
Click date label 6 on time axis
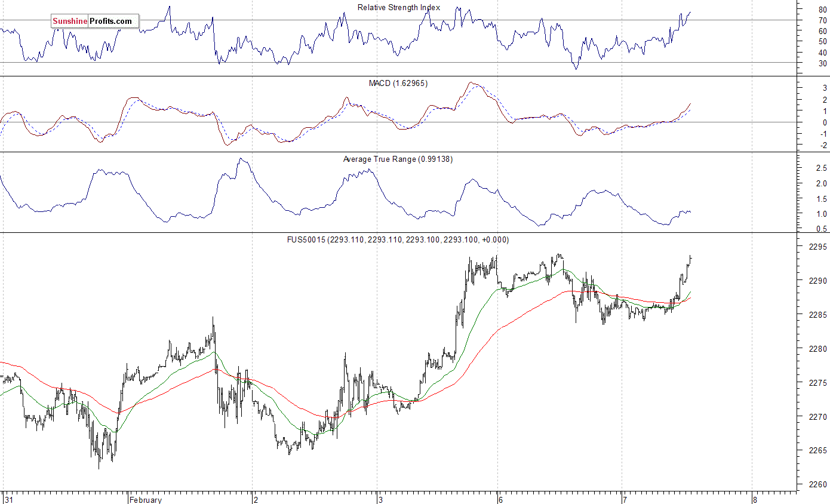(x=500, y=500)
